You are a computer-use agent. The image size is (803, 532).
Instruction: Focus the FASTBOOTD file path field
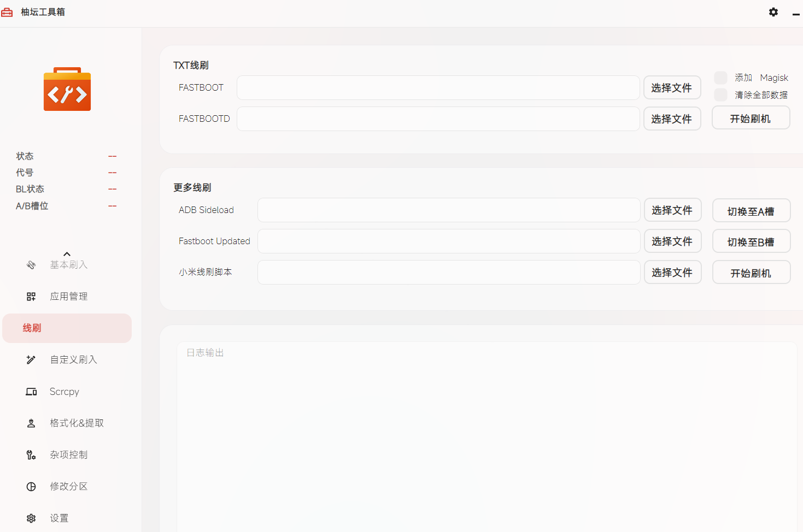coord(438,119)
